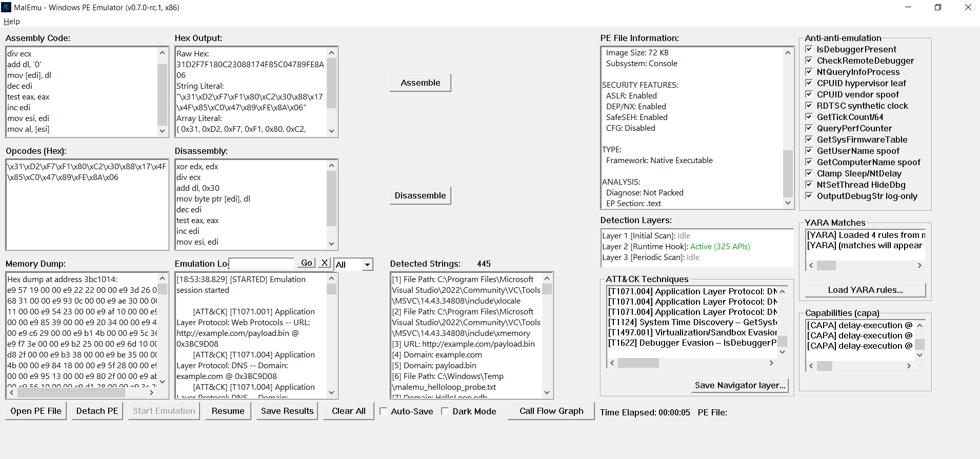This screenshot has height=459, width=980.
Task: Toggle Clamp Sleep/NtDelay checkbox
Action: pos(809,173)
